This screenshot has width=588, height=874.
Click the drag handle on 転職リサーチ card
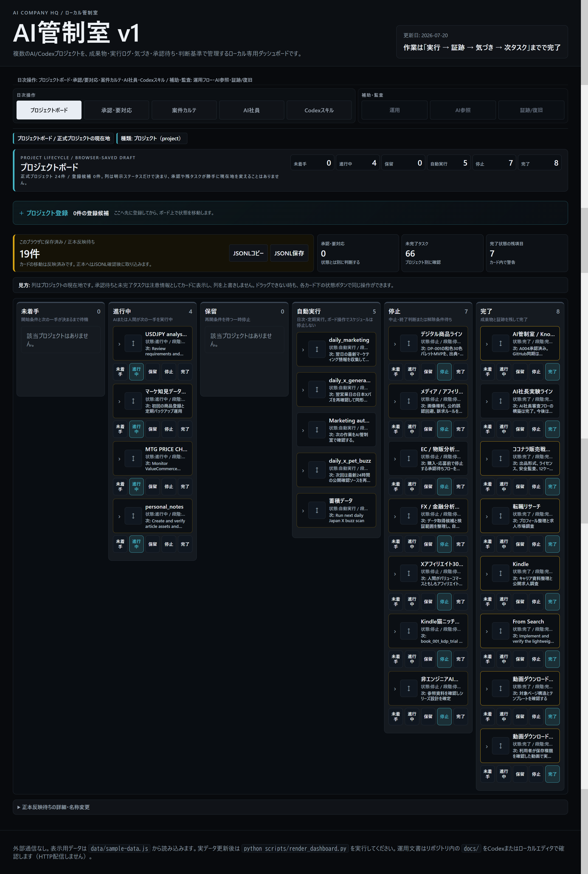click(501, 516)
